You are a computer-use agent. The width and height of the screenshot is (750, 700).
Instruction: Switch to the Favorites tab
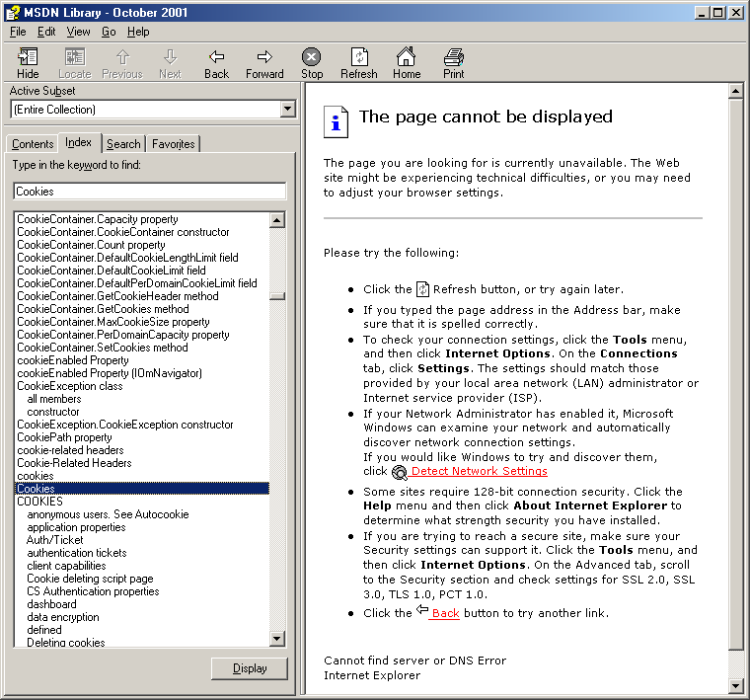173,144
